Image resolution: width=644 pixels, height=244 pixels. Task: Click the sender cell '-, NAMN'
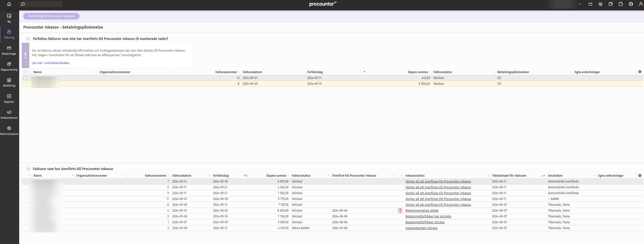553,199
